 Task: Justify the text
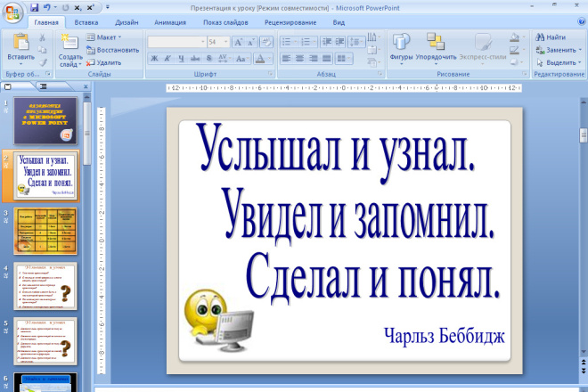click(327, 58)
